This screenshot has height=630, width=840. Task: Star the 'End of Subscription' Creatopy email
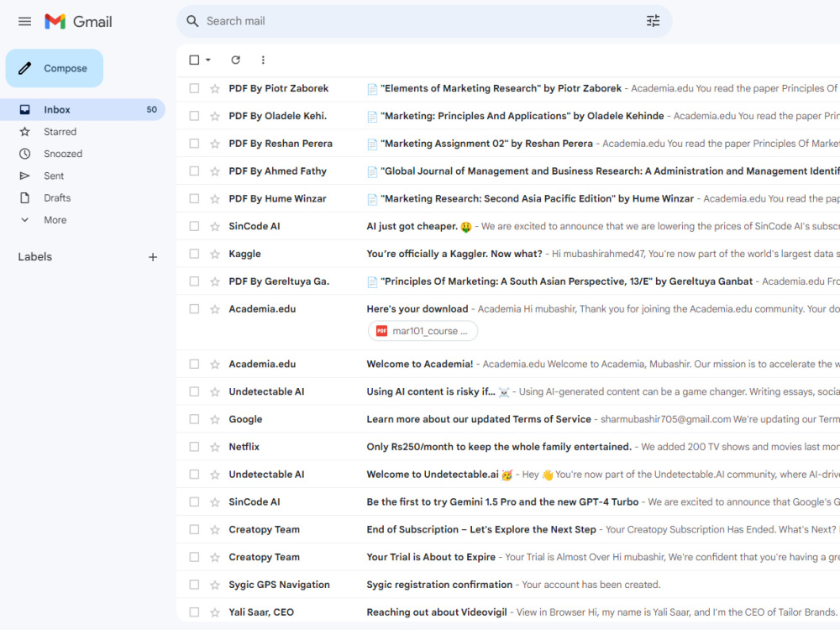(x=215, y=530)
